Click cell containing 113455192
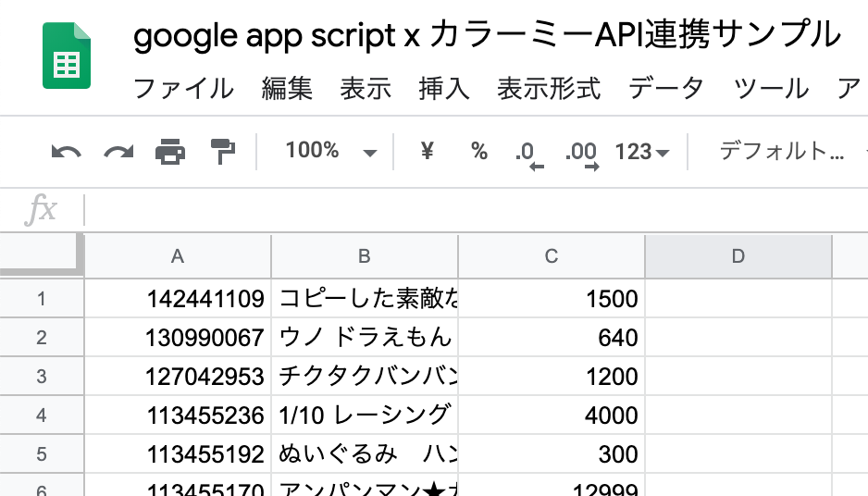Image resolution: width=868 pixels, height=496 pixels. coord(178,454)
